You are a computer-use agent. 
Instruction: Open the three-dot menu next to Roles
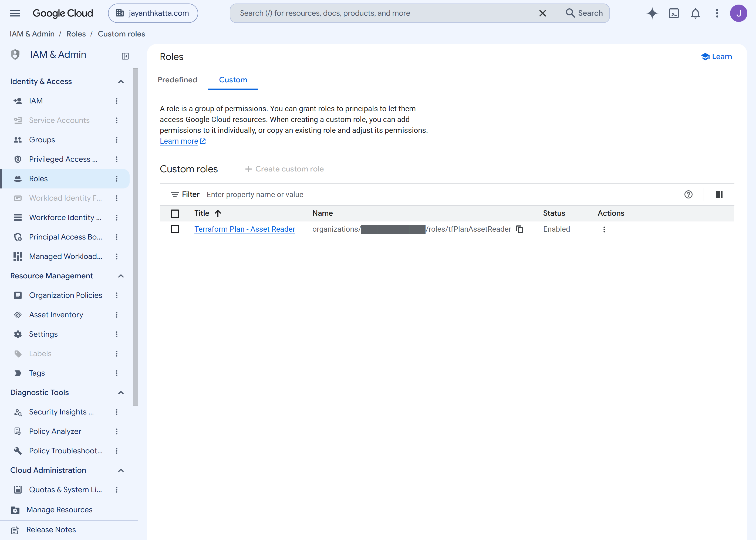pos(116,178)
